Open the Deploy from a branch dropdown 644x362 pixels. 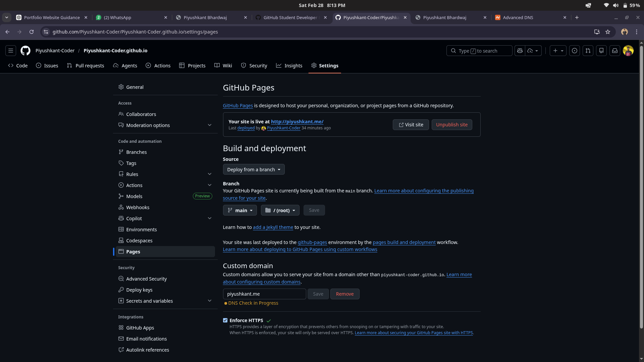click(254, 170)
